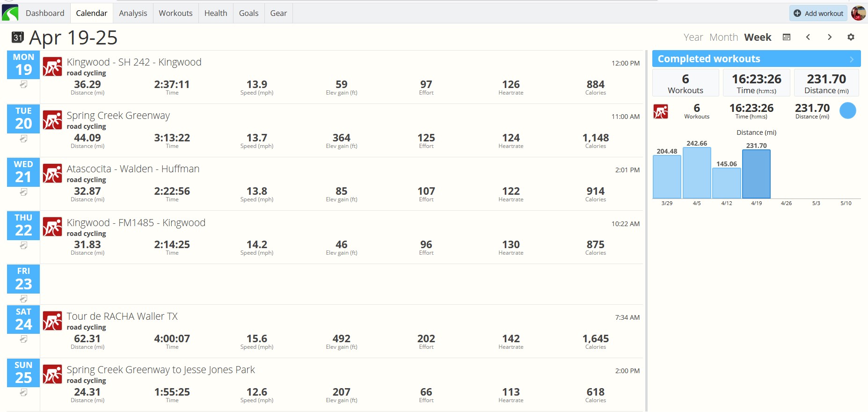Select the Week view option
The image size is (868, 412).
pyautogui.click(x=758, y=37)
